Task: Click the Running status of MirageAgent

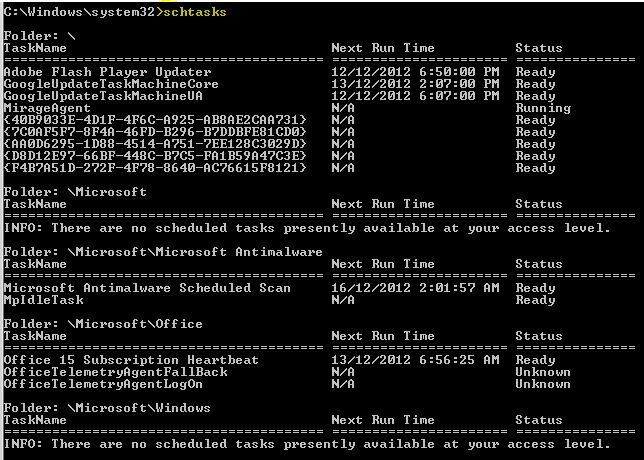Action: pos(543,108)
